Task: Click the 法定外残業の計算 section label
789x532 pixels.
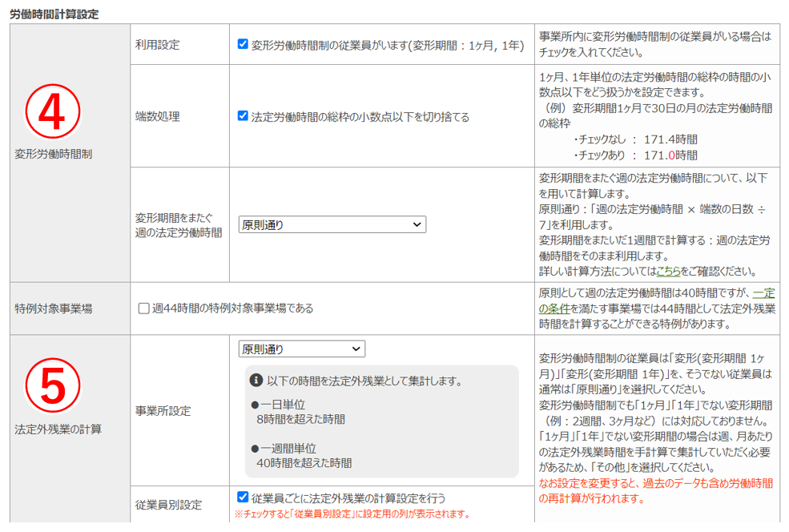Action: [x=58, y=429]
